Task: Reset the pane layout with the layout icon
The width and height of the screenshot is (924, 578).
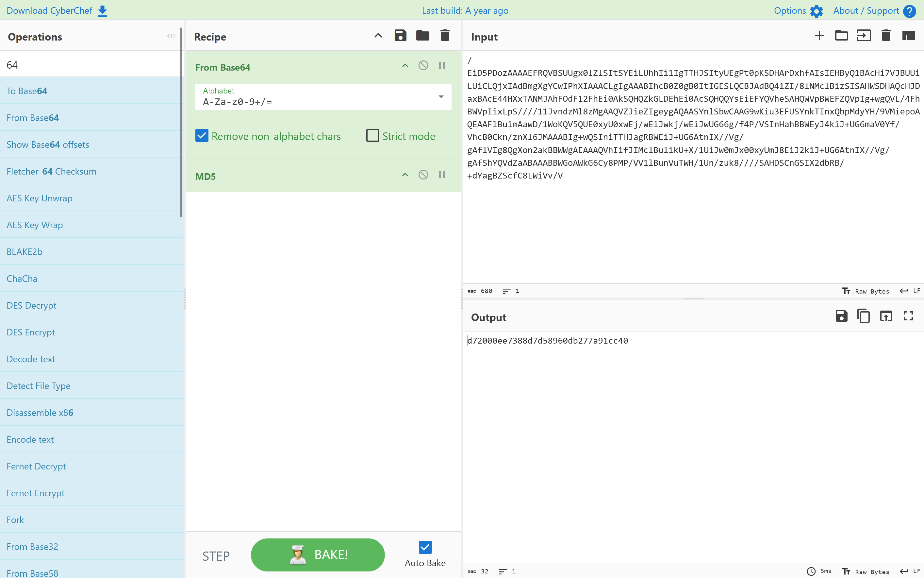Action: pos(908,36)
